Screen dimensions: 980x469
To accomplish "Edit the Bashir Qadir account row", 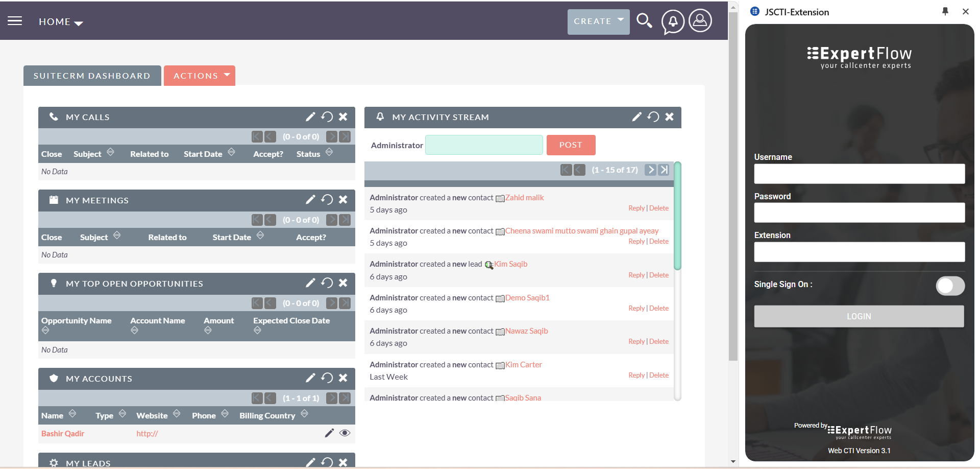I will tap(329, 433).
